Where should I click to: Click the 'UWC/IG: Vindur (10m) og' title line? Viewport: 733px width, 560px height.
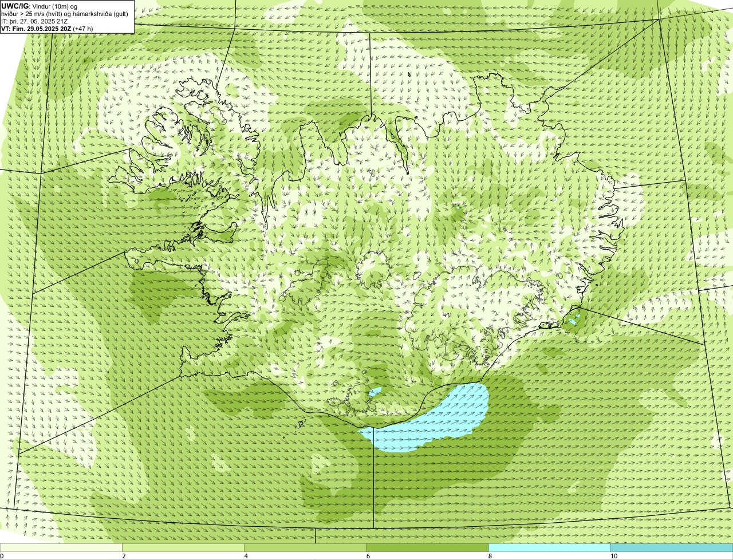40,6
